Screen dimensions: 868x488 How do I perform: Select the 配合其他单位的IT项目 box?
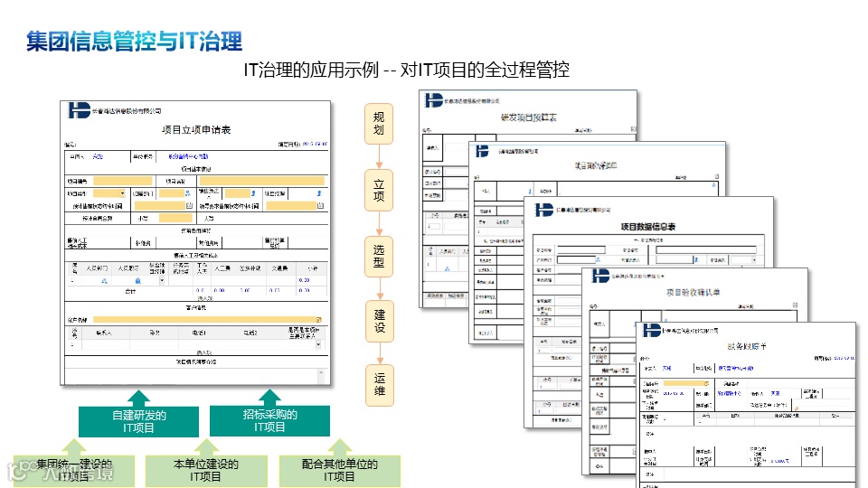(x=339, y=471)
